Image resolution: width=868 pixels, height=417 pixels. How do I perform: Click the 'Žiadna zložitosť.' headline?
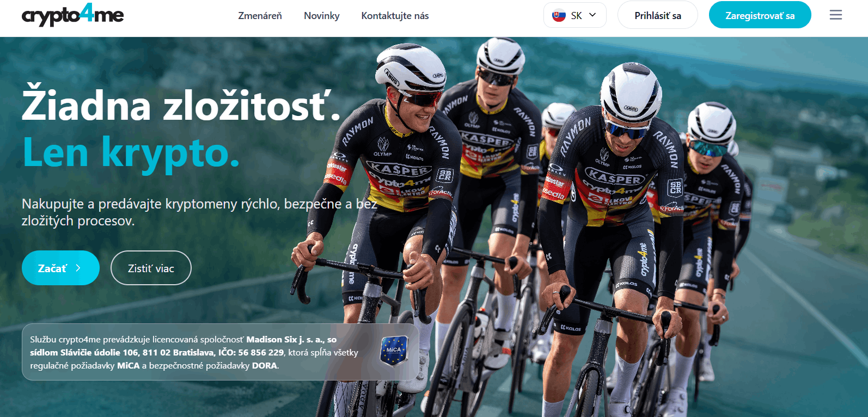(x=181, y=105)
